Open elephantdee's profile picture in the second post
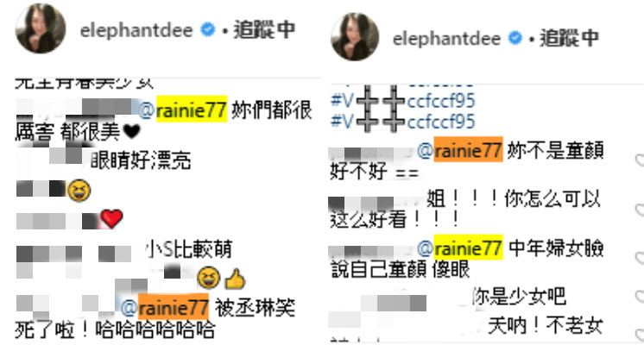Viewport: 644px width, 345px height. (355, 36)
